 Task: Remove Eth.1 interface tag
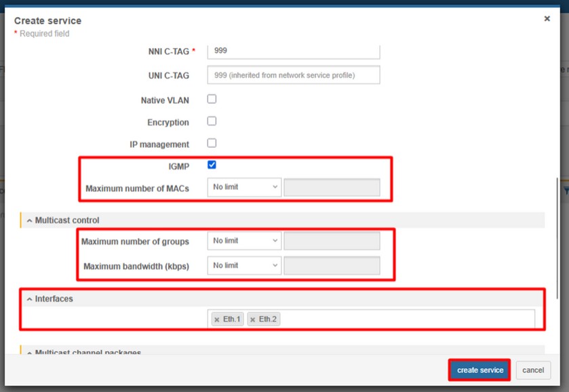(x=217, y=319)
